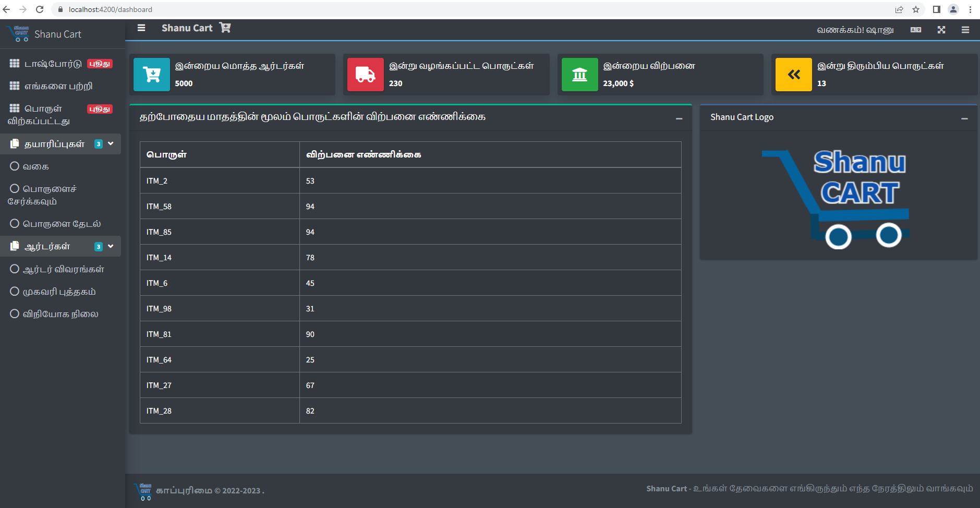This screenshot has width=980, height=508.
Task: Click the காப்புரிமை © 2022-2023 footer text
Action: coord(210,491)
